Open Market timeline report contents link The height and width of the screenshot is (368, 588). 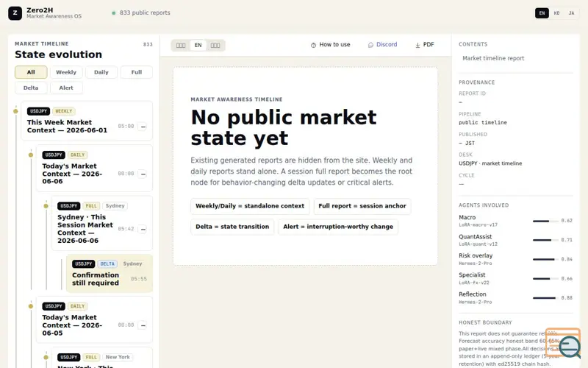(x=493, y=58)
